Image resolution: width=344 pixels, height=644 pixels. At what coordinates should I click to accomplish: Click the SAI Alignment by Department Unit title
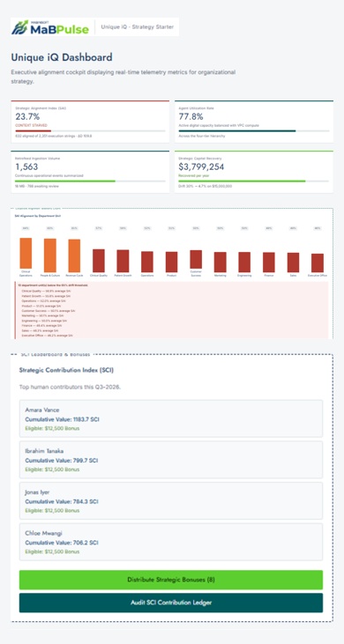37,216
